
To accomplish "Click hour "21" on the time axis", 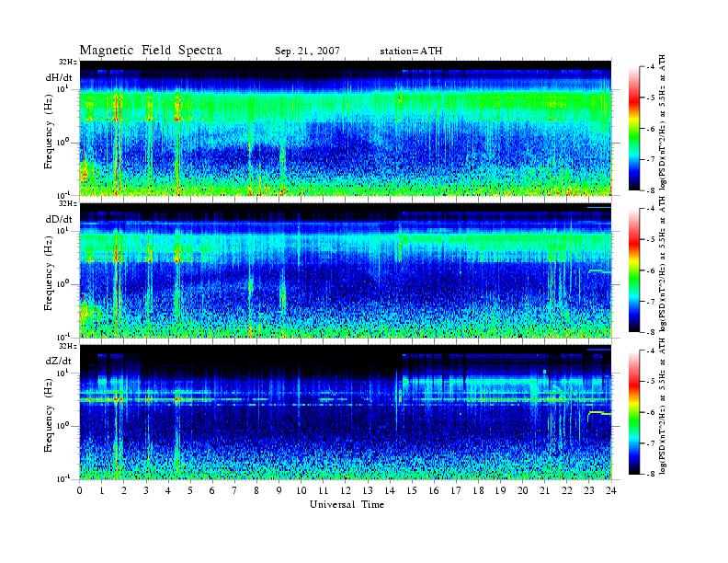I will coord(544,490).
